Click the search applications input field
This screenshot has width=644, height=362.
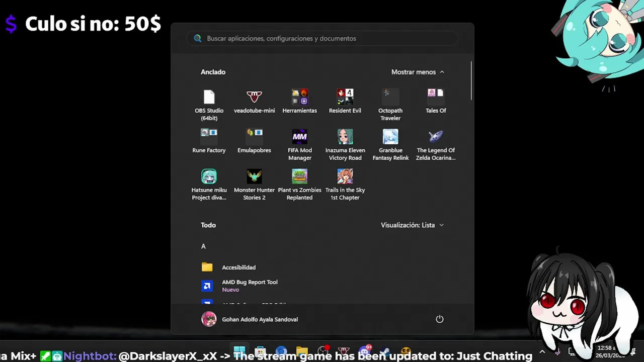pyautogui.click(x=323, y=38)
